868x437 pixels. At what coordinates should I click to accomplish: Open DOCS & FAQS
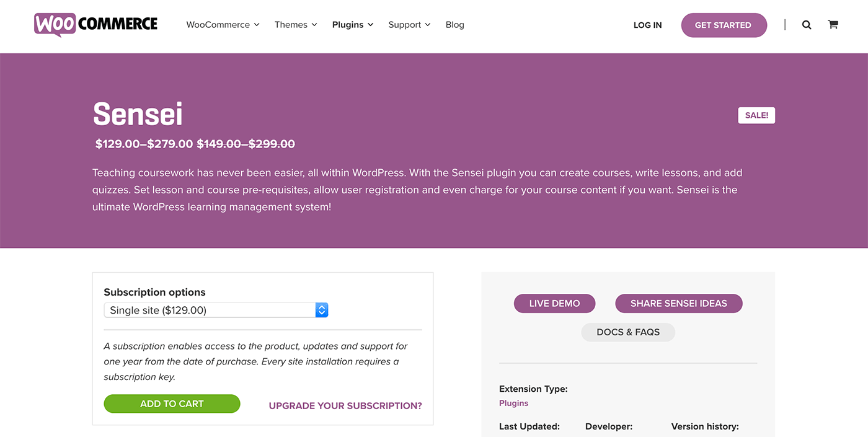point(628,332)
